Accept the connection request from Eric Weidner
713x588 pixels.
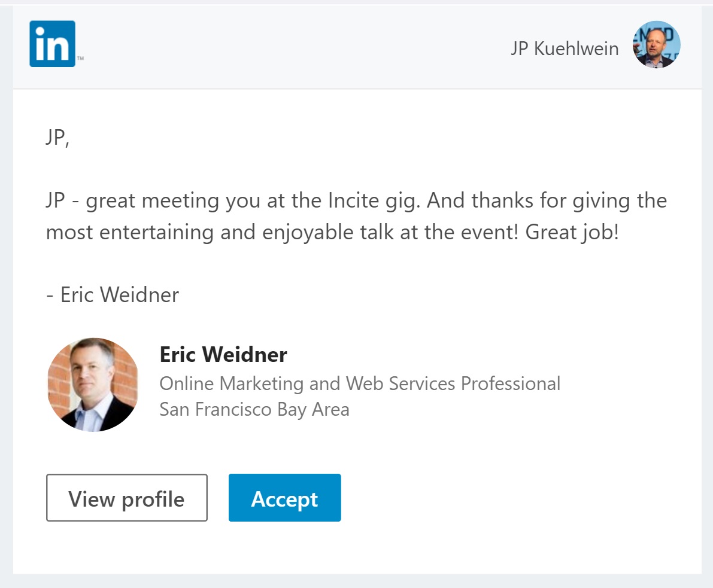coord(284,497)
